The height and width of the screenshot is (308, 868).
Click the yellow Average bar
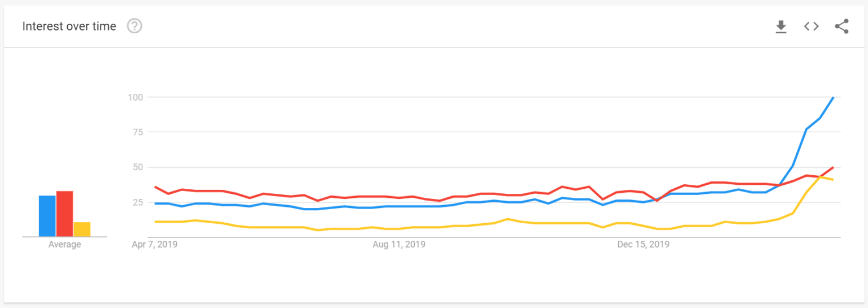82,229
